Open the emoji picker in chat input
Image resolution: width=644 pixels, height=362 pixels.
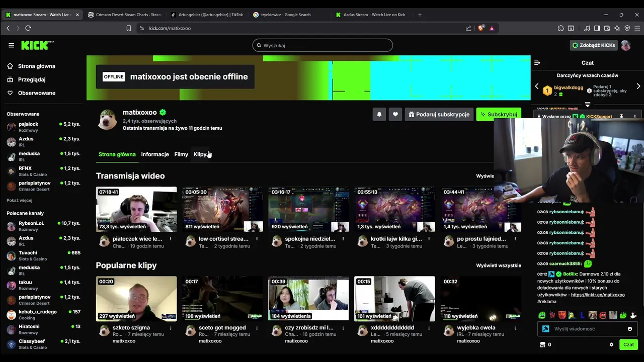(630, 329)
